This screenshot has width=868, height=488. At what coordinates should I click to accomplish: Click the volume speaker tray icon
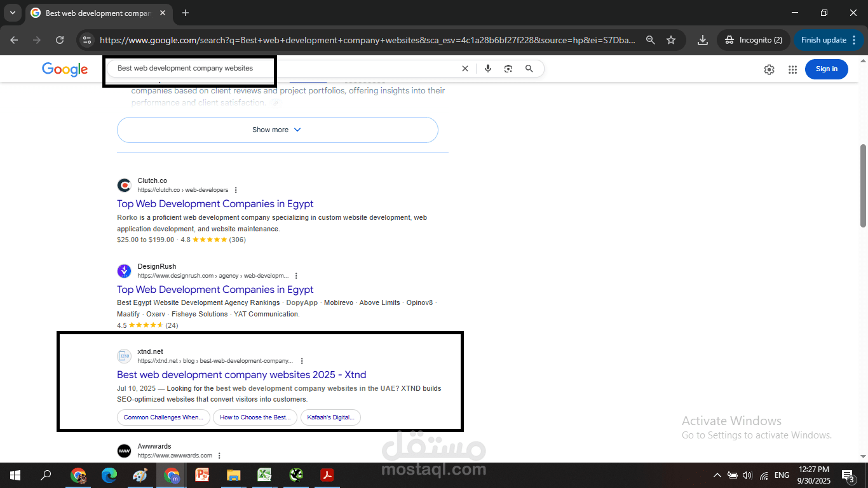coord(747,475)
